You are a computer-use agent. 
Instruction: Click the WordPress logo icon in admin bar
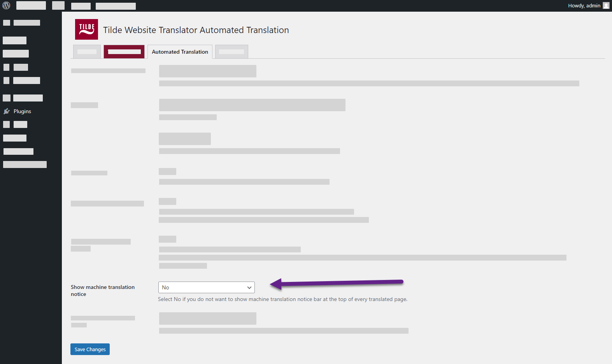(x=6, y=5)
